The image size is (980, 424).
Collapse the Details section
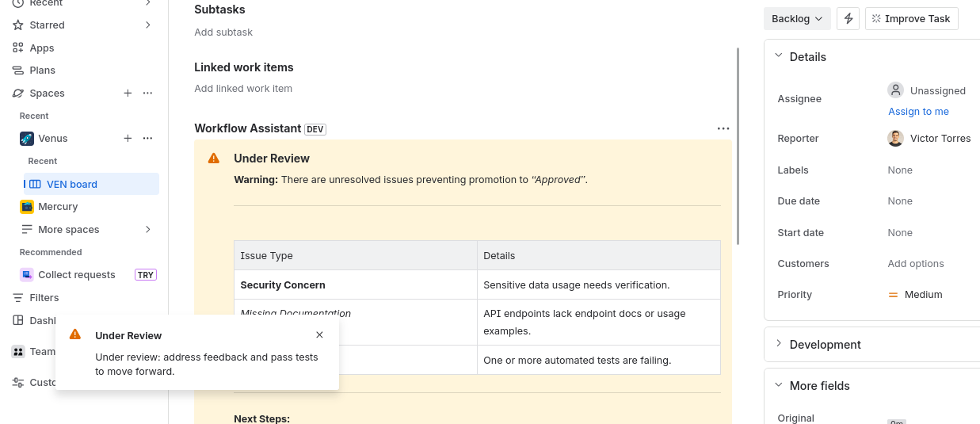tap(779, 56)
